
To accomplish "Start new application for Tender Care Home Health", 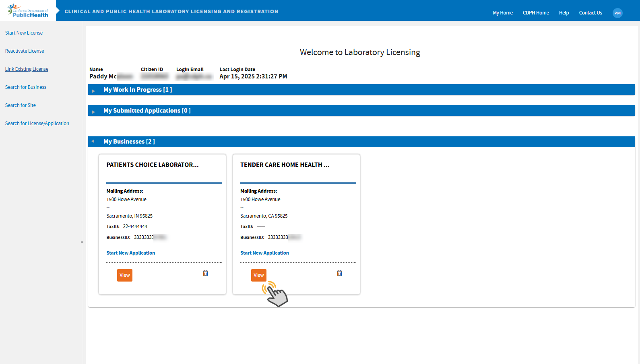I will point(264,253).
